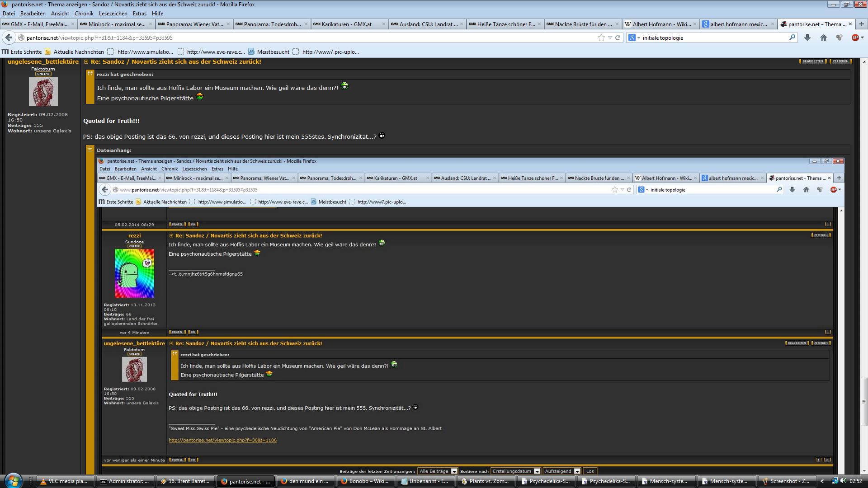Viewport: 868px width, 488px height.
Task: Go to the Firefox home page icon
Action: pyautogui.click(x=823, y=38)
